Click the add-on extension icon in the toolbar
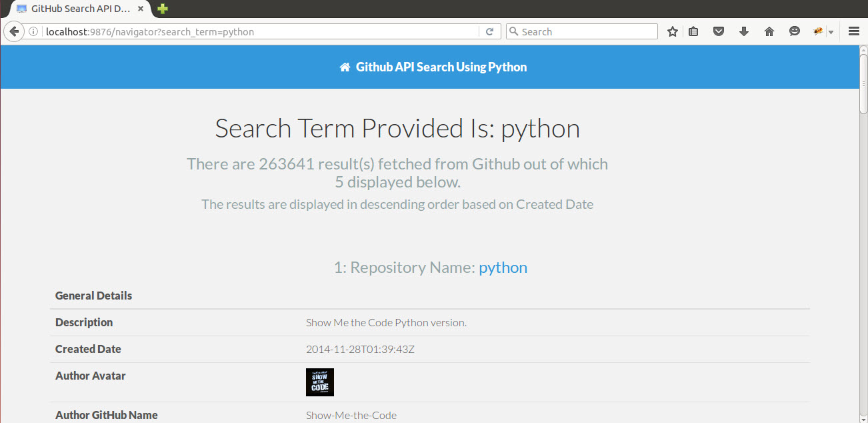The height and width of the screenshot is (423, 868). (x=819, y=31)
